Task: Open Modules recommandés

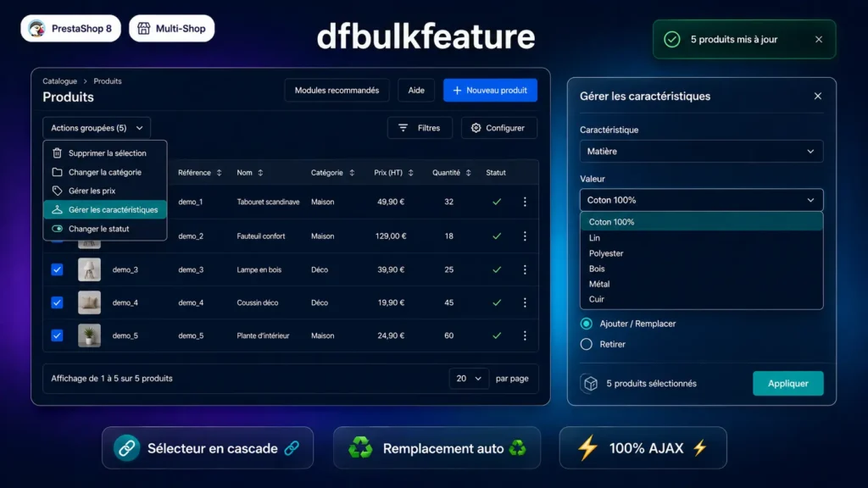Action: pos(337,90)
